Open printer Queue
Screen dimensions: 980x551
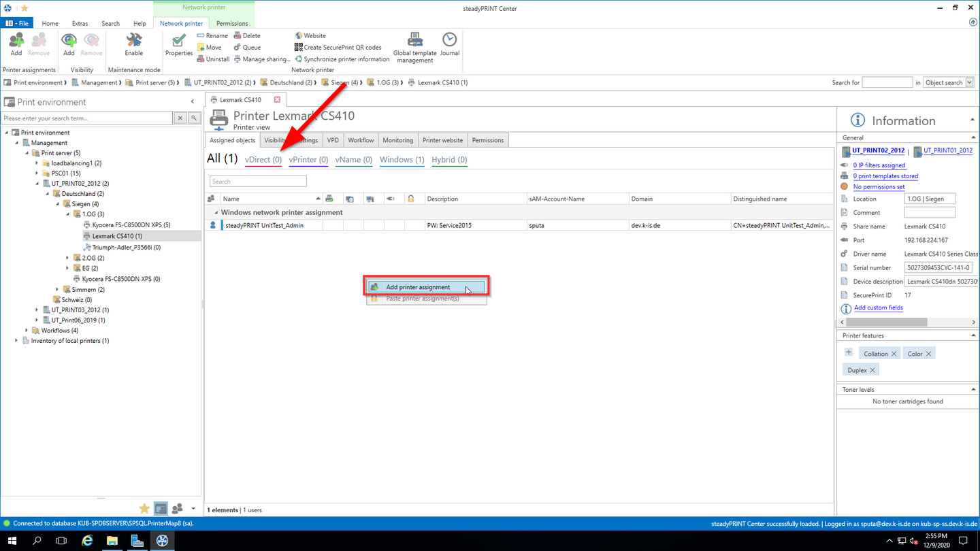(x=247, y=47)
